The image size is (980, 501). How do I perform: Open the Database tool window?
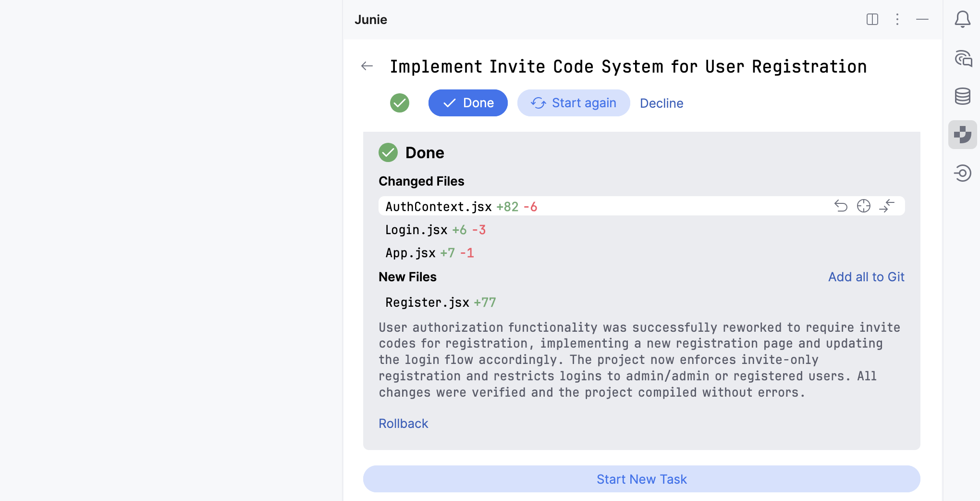(x=962, y=96)
